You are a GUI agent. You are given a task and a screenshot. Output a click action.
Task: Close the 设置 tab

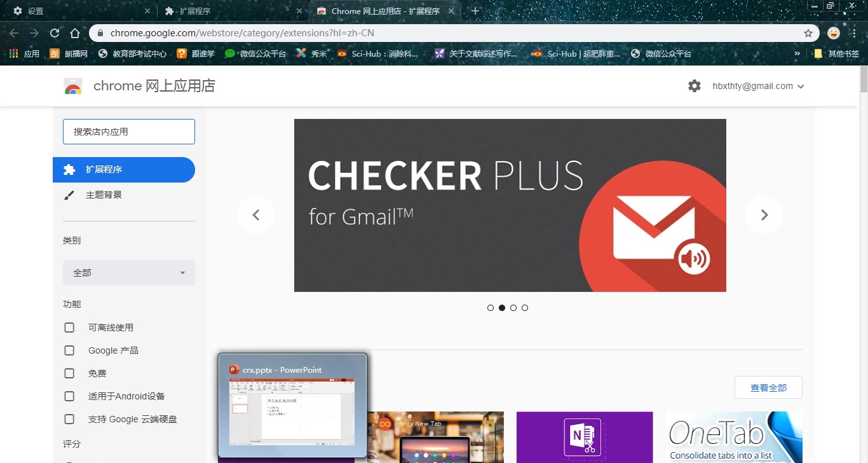[x=147, y=11]
